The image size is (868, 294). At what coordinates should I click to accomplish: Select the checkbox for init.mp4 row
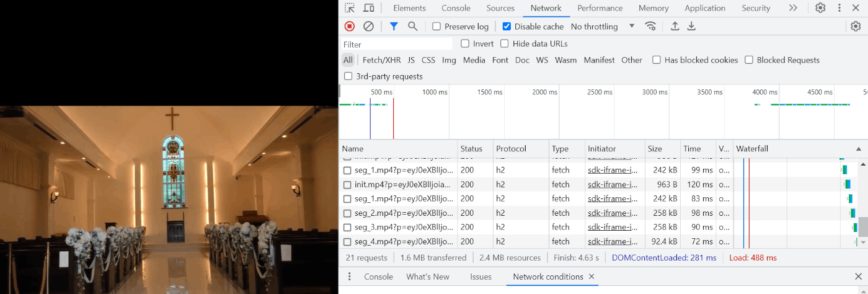(347, 184)
